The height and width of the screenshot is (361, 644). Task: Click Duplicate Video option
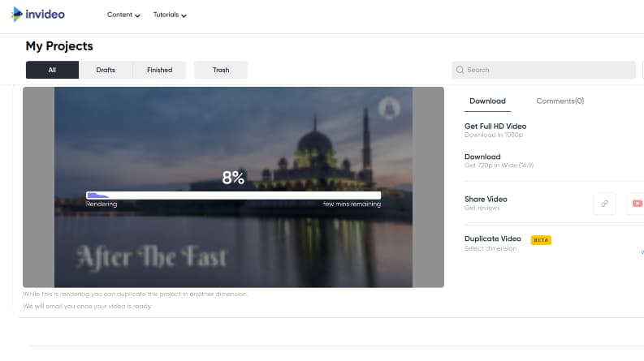(492, 239)
